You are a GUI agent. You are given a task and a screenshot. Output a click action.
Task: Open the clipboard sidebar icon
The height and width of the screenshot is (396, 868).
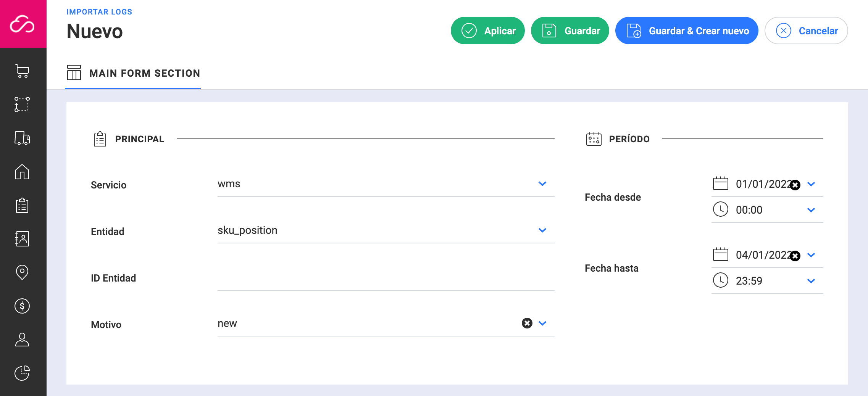(x=22, y=205)
